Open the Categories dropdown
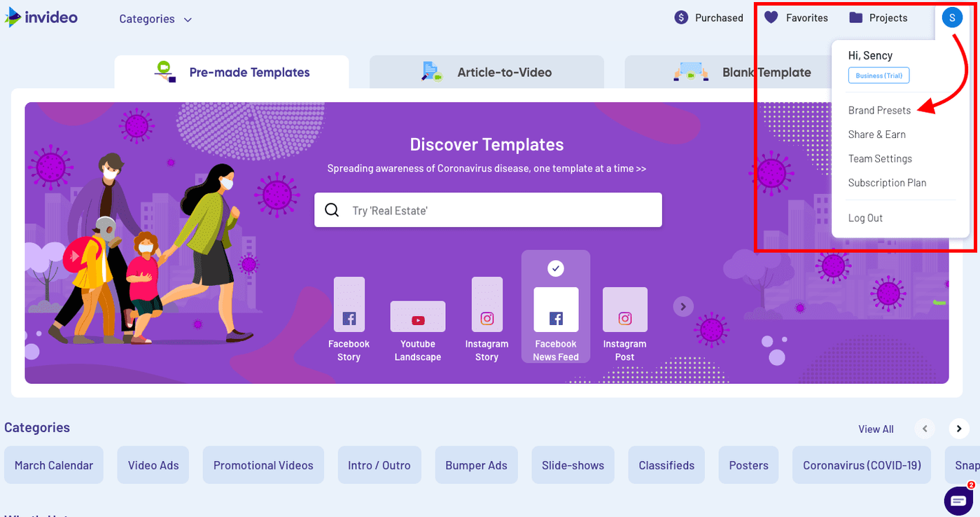Image resolution: width=980 pixels, height=517 pixels. tap(155, 19)
